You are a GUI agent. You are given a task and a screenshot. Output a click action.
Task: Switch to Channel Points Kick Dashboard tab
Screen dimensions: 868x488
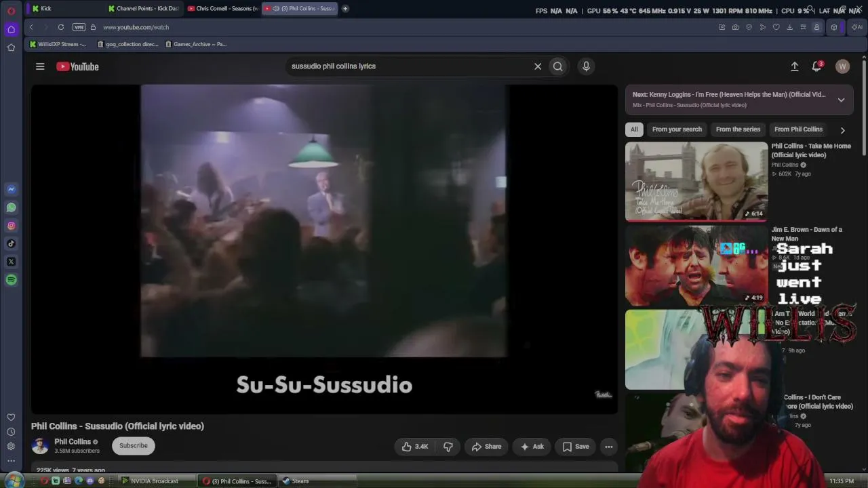[x=144, y=8]
